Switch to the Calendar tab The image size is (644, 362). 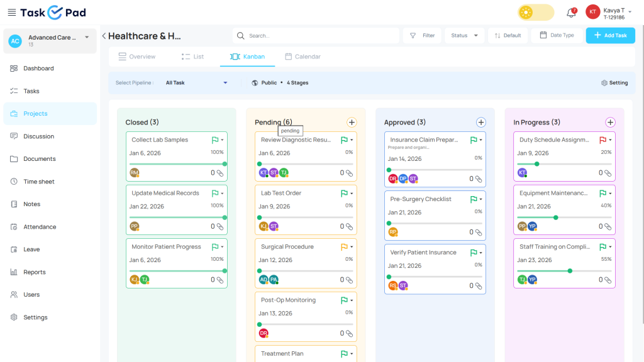tap(303, 57)
